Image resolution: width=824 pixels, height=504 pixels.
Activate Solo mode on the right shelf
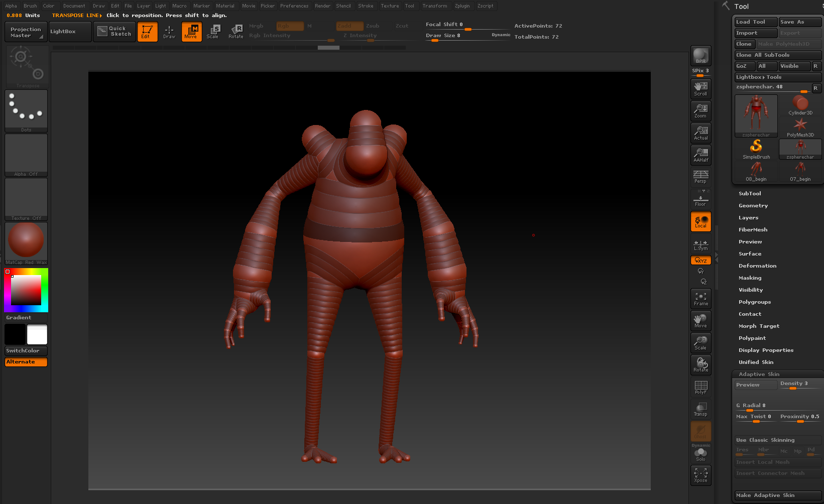click(x=700, y=453)
